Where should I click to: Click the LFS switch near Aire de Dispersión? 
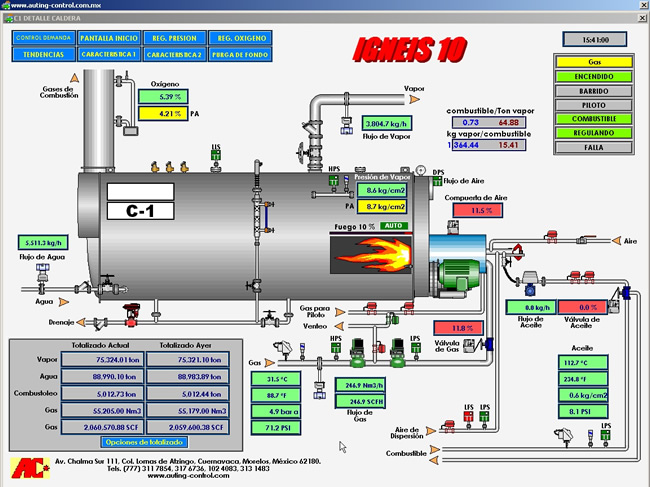(x=468, y=417)
